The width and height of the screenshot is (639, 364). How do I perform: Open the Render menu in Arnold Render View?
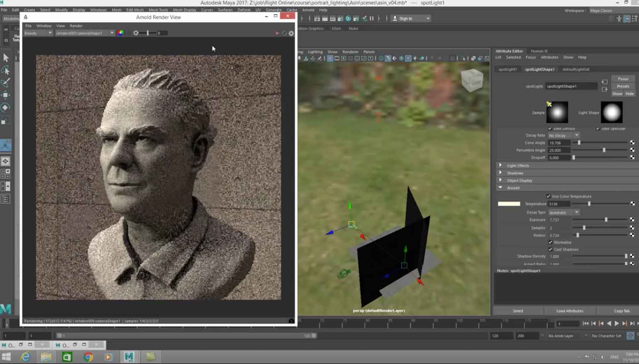[x=76, y=26]
